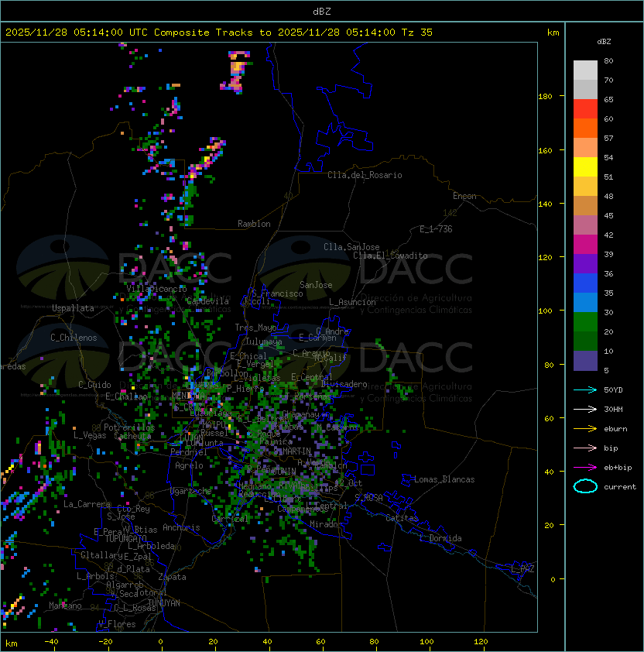This screenshot has width=644, height=652.
Task: Click the L_Dormida place label
Action: (440, 538)
